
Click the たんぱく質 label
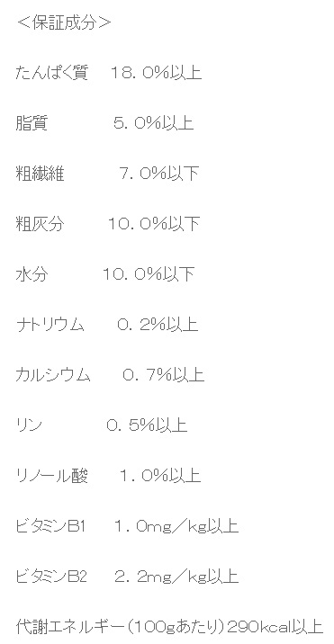click(52, 73)
